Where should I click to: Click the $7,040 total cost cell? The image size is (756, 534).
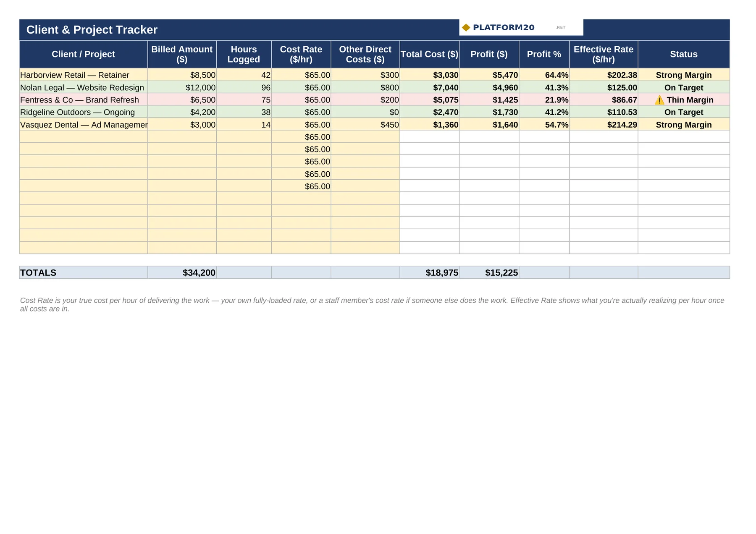[429, 87]
